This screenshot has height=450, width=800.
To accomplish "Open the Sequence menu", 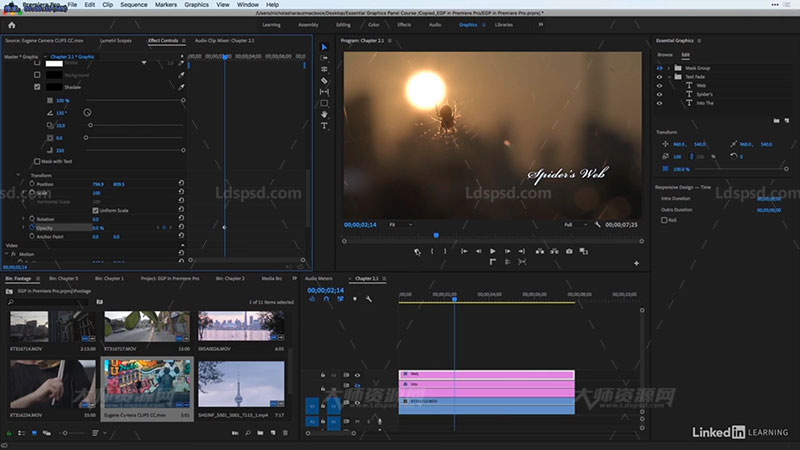I will [x=134, y=5].
